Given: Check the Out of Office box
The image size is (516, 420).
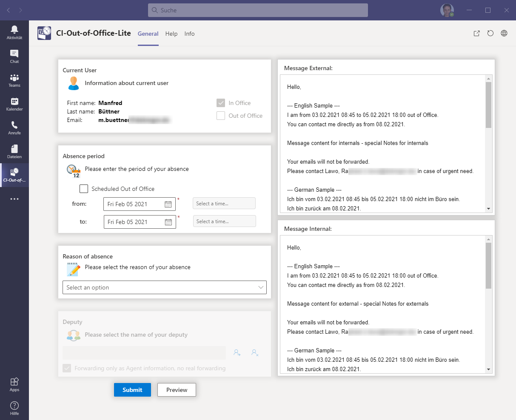Looking at the screenshot, I should pyautogui.click(x=221, y=116).
